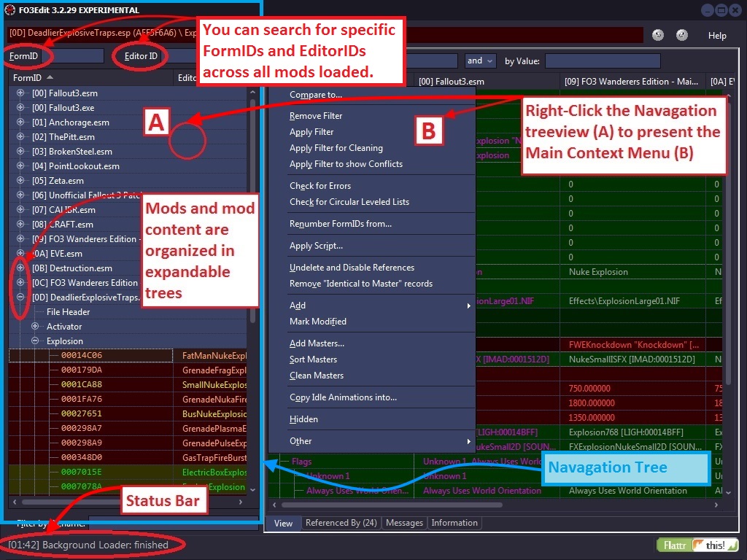The height and width of the screenshot is (560, 747).
Task: Switch to the View tab
Action: pos(283,523)
